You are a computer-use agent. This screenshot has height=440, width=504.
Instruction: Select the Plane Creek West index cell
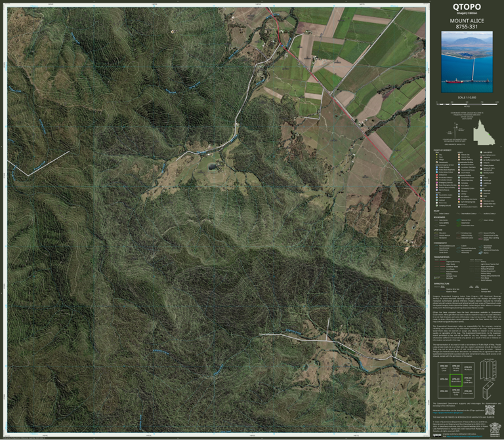(468, 380)
